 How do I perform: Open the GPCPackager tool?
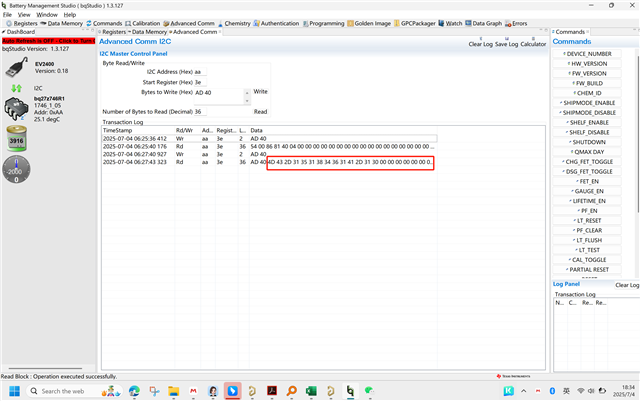click(x=415, y=23)
